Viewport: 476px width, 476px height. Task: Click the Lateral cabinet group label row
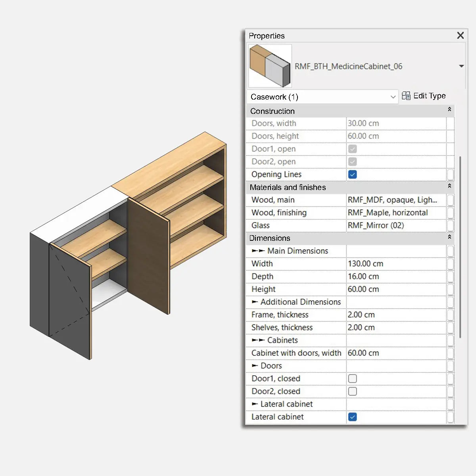point(296,404)
